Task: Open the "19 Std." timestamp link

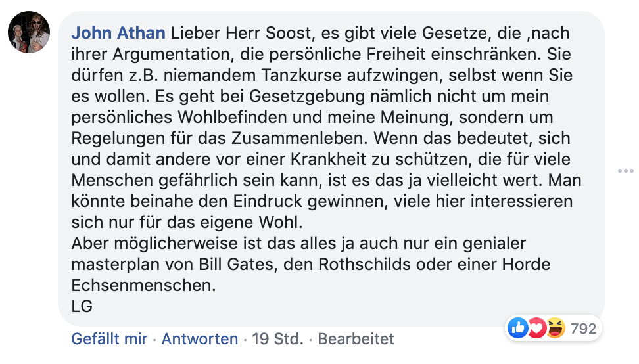Action: (277, 339)
